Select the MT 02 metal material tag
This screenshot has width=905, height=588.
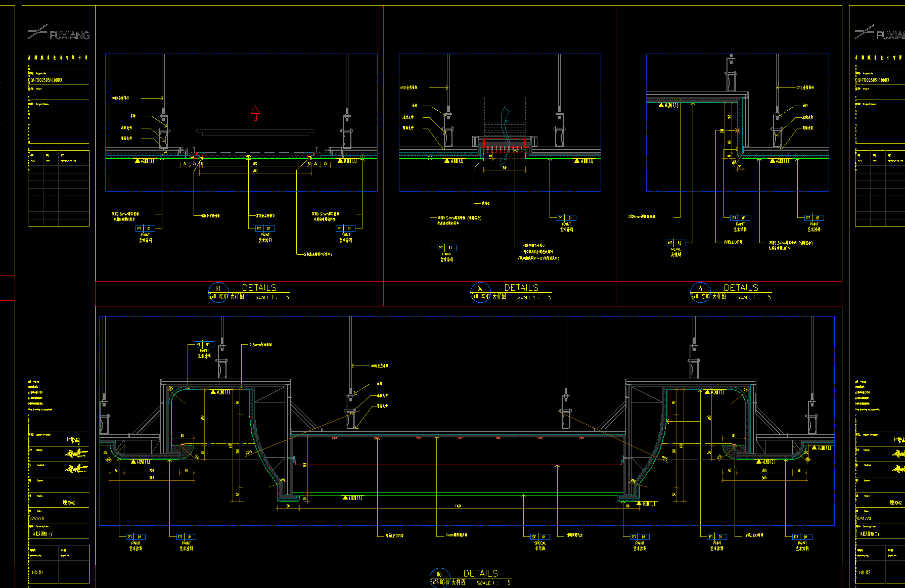675,243
